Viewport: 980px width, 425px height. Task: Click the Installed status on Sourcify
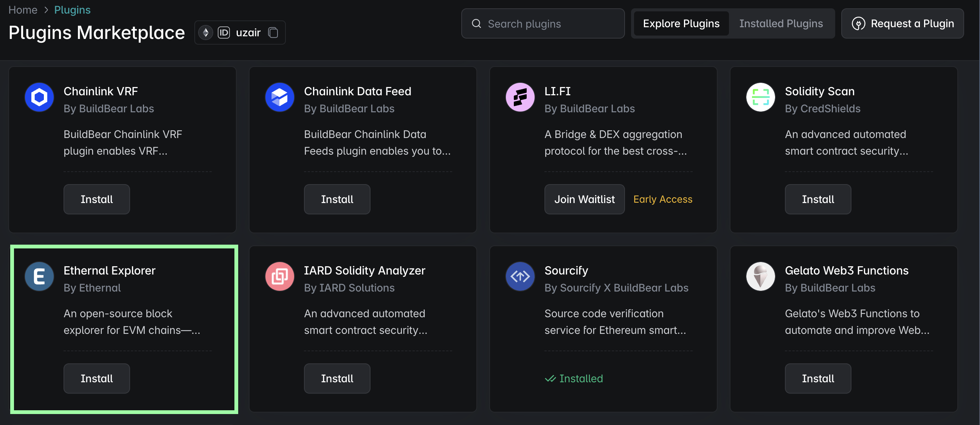click(574, 378)
